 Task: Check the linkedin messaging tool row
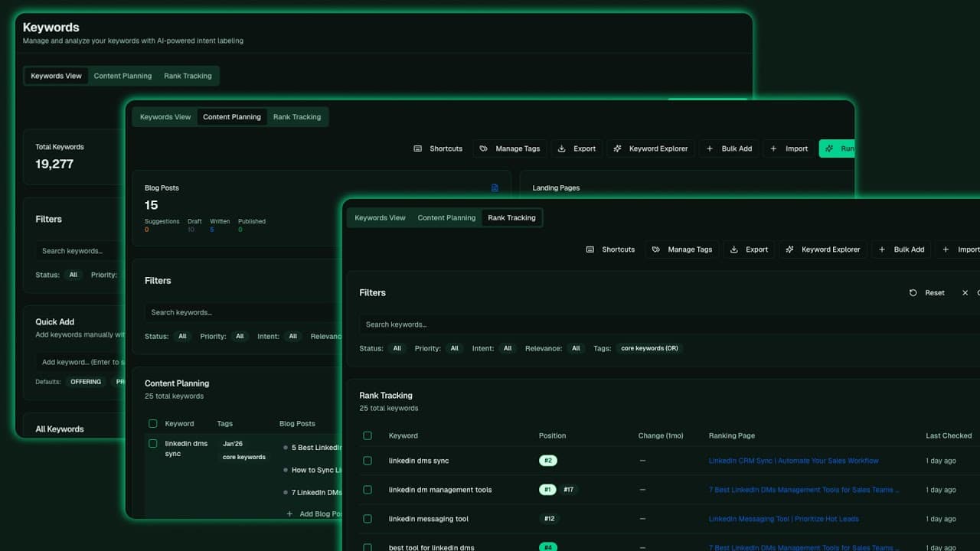(x=367, y=519)
